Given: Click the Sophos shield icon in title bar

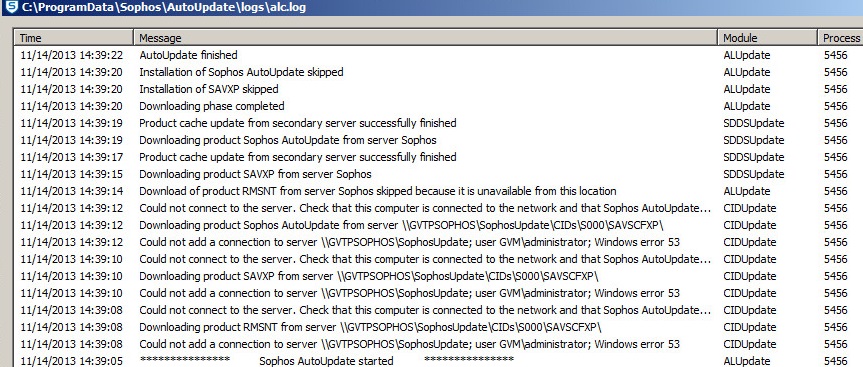Looking at the screenshot, I should (11, 7).
